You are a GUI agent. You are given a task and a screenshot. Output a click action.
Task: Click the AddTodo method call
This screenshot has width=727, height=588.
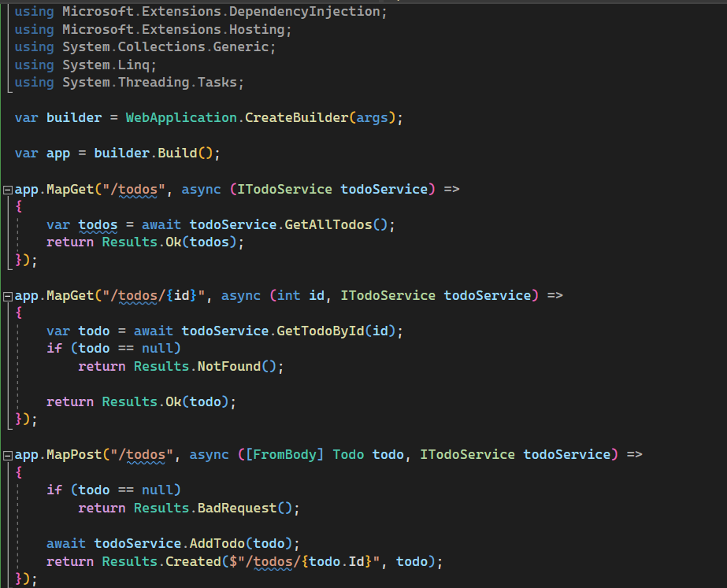(217, 543)
